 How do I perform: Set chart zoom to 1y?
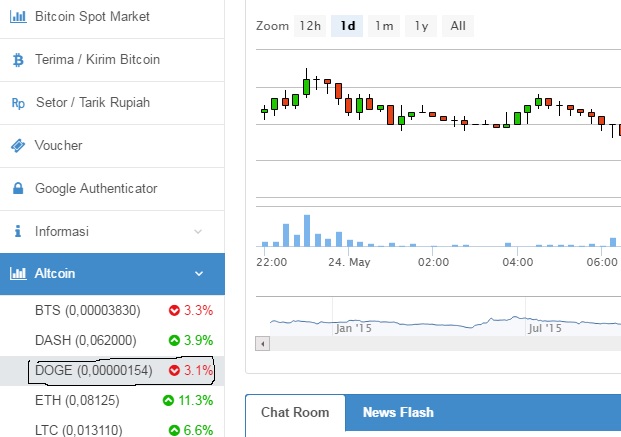[x=421, y=26]
